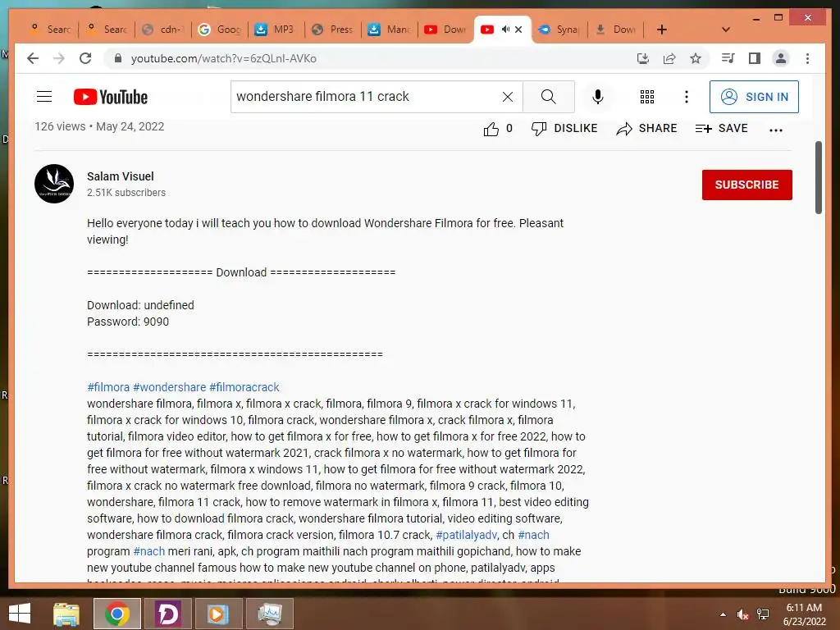Reload the YouTube page
840x630 pixels.
(85, 58)
